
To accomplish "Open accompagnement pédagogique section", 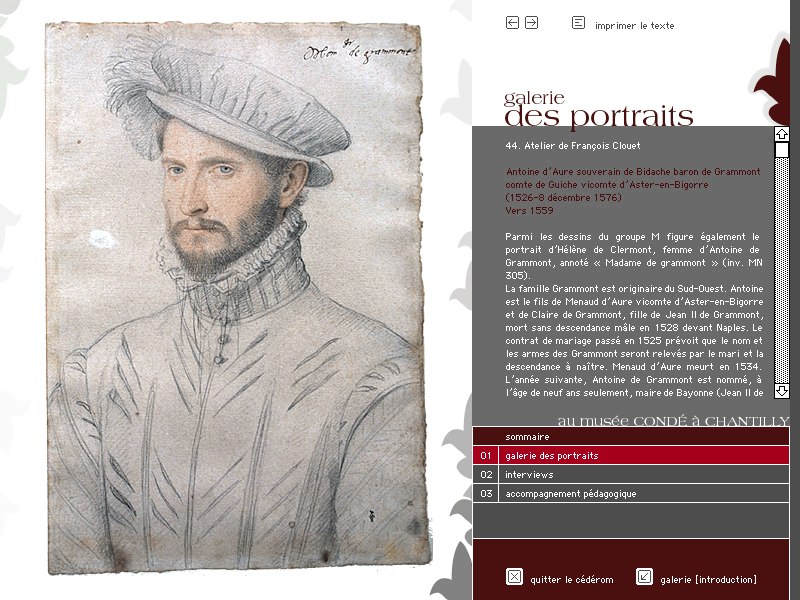I will coord(631,493).
